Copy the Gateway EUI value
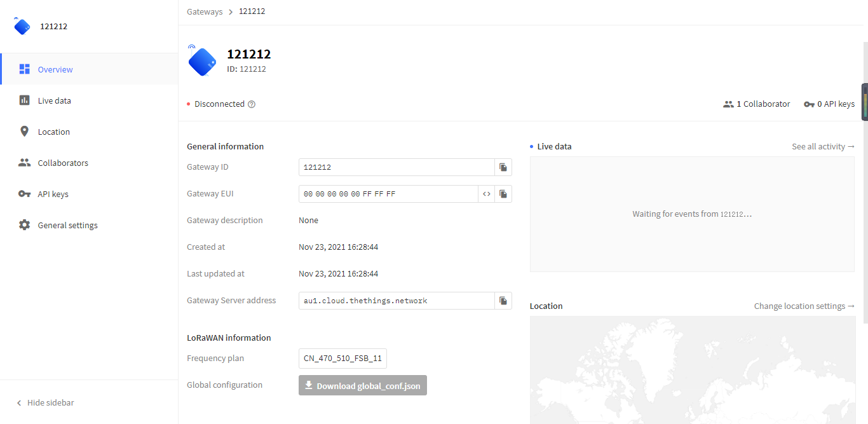Viewport: 868px width, 424px height. 503,194
